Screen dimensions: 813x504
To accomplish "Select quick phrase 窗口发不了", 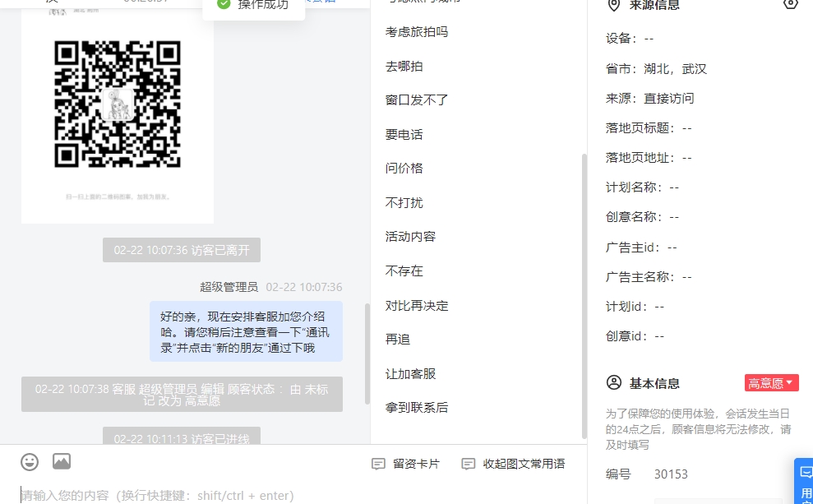I will 417,100.
